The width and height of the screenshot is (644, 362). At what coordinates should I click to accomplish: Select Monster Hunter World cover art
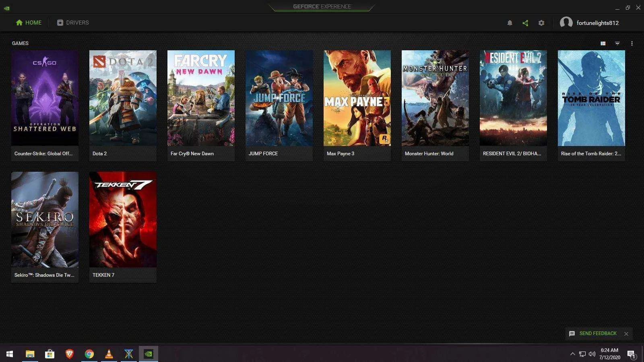click(x=435, y=98)
